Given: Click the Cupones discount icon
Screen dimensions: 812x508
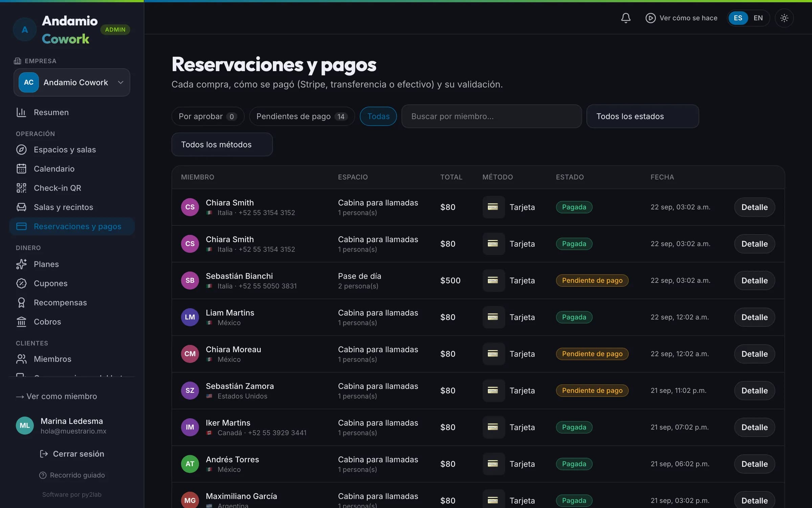Looking at the screenshot, I should coord(21,283).
